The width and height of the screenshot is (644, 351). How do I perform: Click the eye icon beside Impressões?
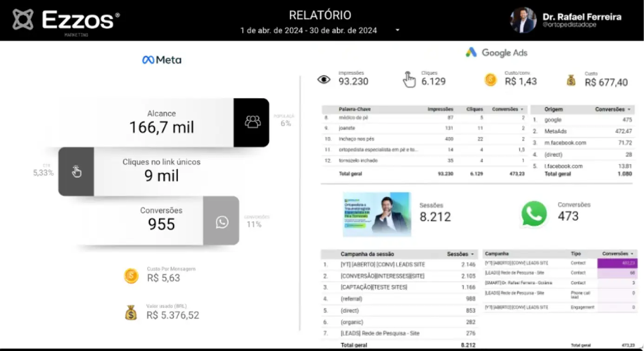tap(324, 79)
